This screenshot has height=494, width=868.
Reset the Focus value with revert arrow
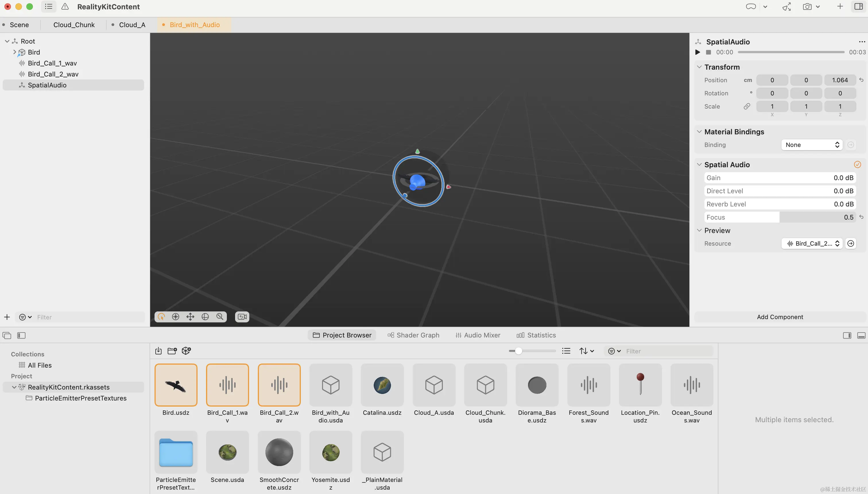[862, 217]
